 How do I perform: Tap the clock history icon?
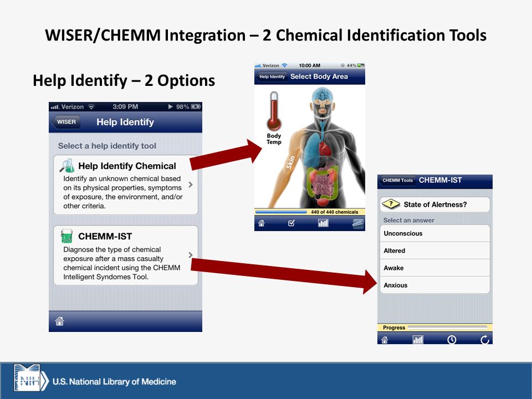tap(452, 340)
